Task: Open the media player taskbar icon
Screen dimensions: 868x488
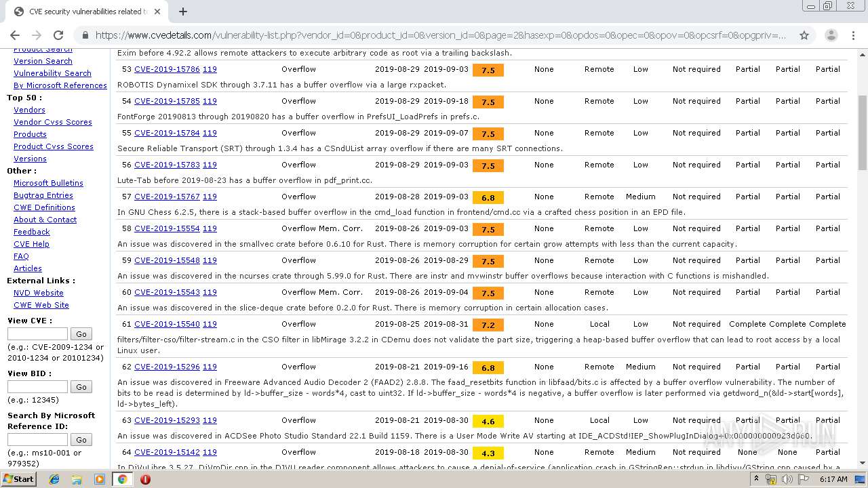Action: coord(100,479)
